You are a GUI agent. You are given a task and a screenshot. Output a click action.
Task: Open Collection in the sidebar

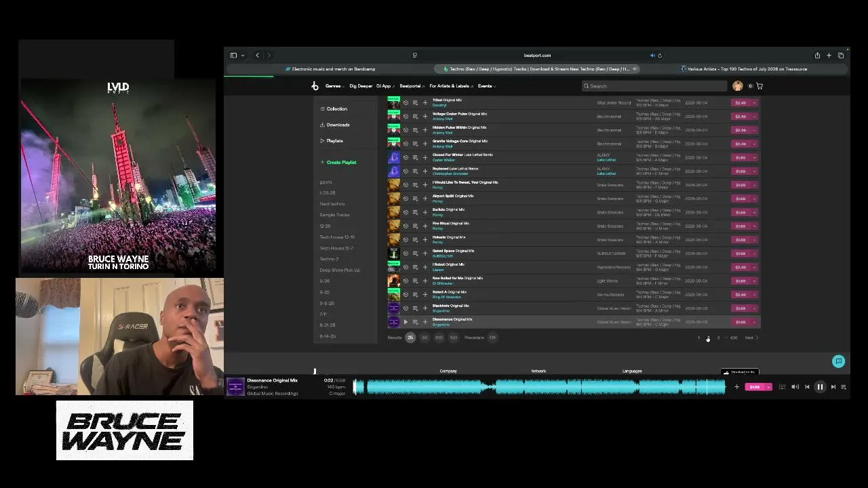coord(334,108)
